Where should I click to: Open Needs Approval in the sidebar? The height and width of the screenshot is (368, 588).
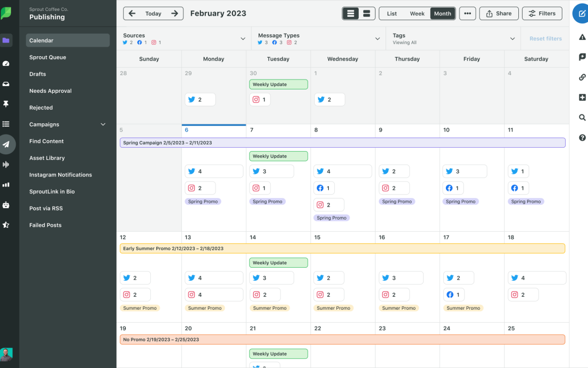tap(50, 91)
